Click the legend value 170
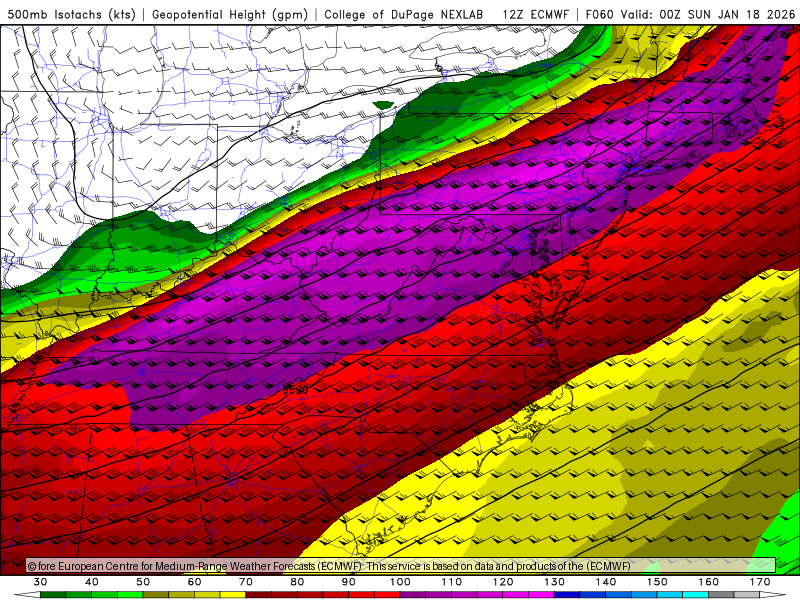The width and height of the screenshot is (800, 600). 760,582
